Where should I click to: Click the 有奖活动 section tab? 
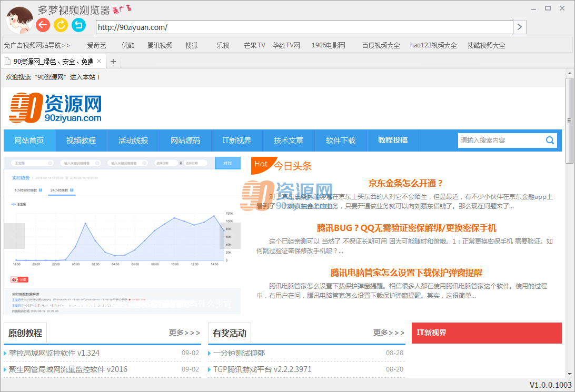[x=230, y=333]
